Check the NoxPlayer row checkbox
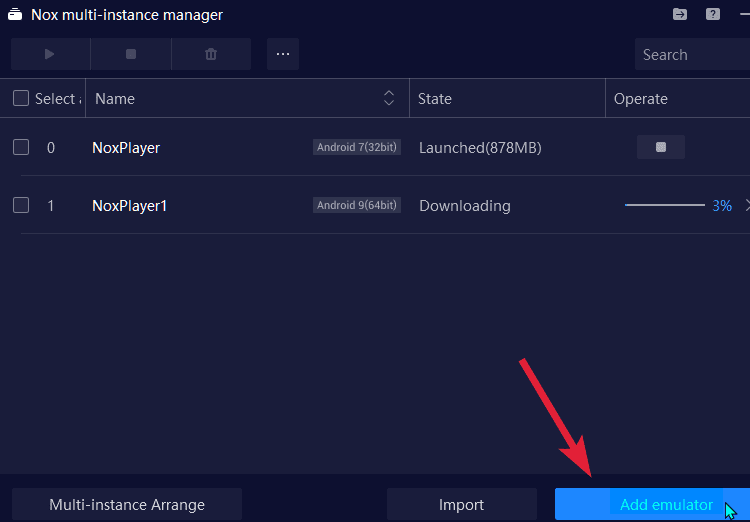This screenshot has height=522, width=750. click(21, 147)
